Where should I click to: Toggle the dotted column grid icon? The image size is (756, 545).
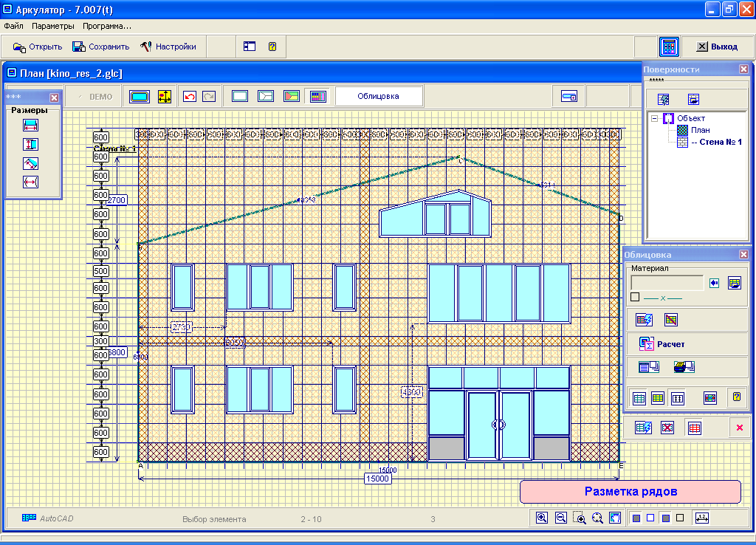click(x=678, y=398)
